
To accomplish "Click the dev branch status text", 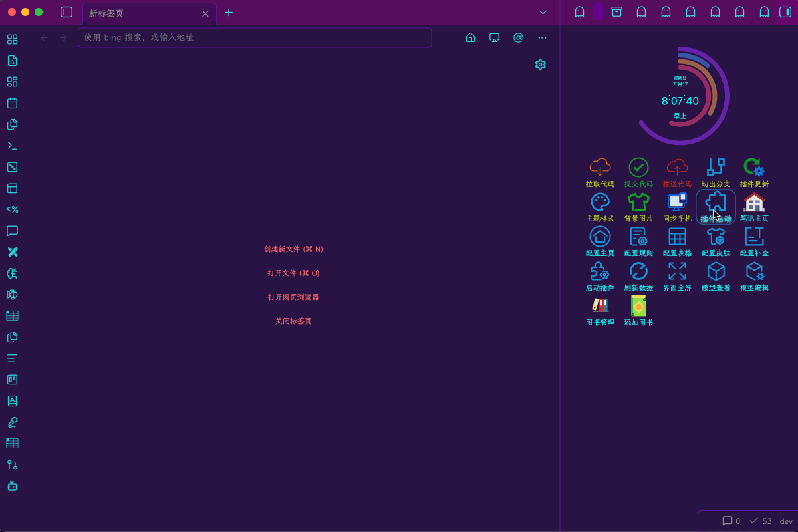I will point(786,521).
